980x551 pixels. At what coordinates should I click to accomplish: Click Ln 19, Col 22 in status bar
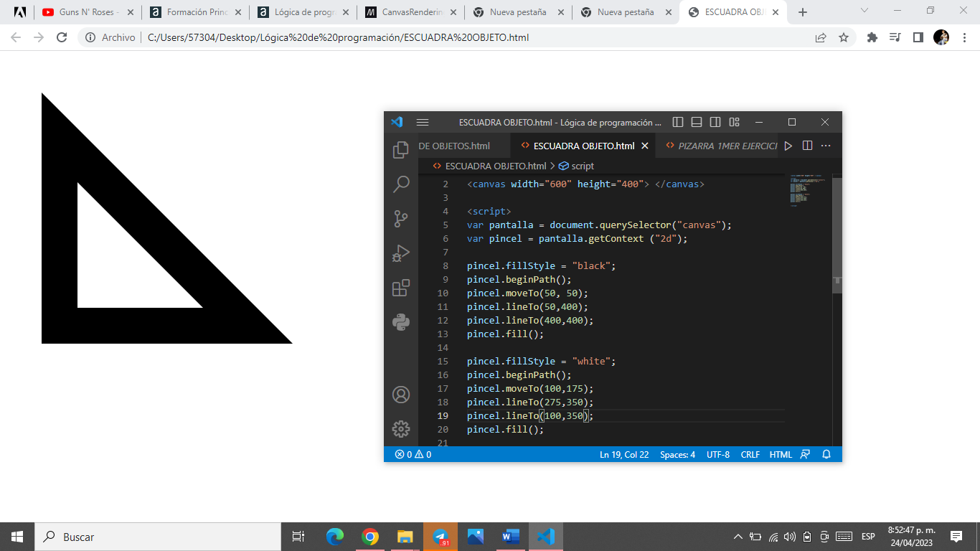(x=624, y=454)
